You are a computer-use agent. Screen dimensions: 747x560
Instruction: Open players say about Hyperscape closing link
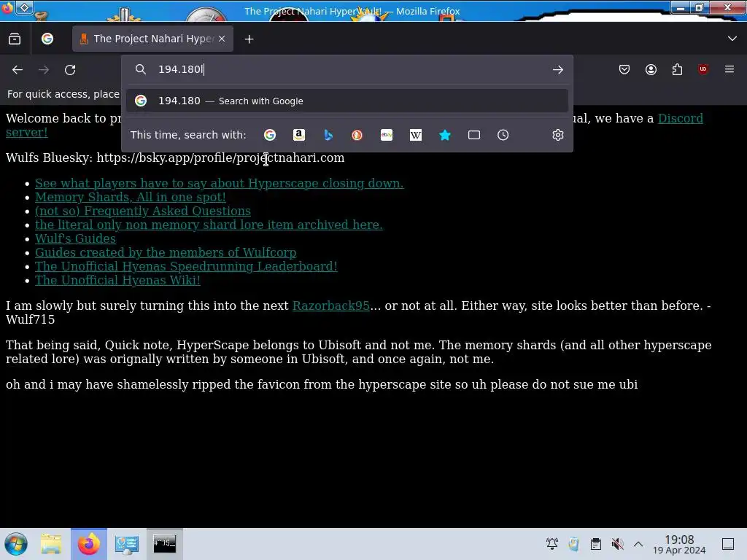[x=219, y=183]
